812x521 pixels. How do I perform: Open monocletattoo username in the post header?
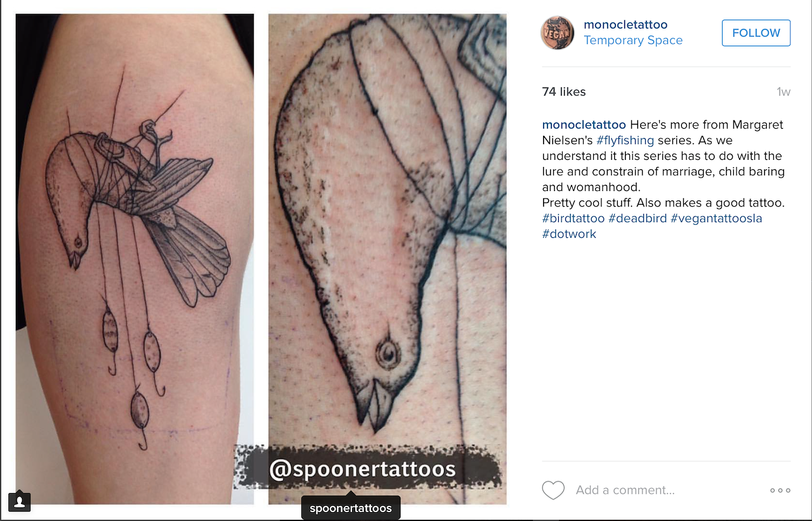click(x=625, y=25)
